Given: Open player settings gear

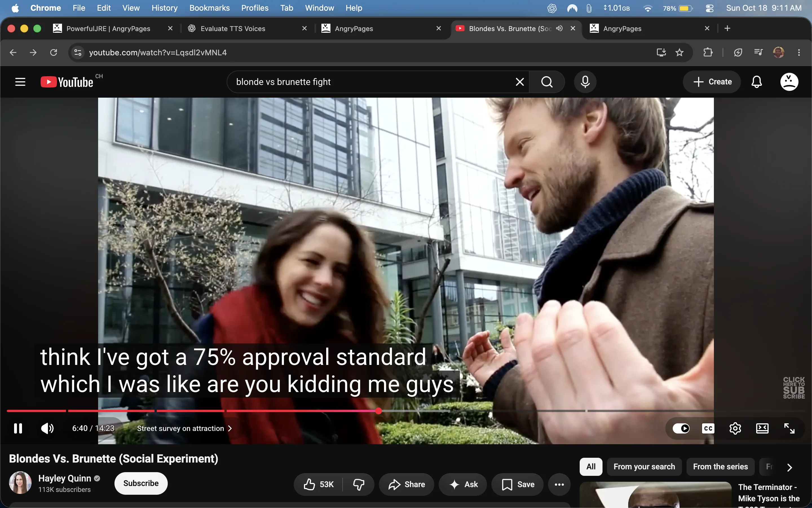Looking at the screenshot, I should pos(735,428).
